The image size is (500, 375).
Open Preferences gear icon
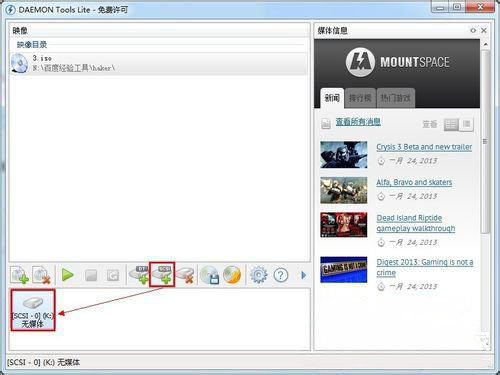(x=258, y=275)
